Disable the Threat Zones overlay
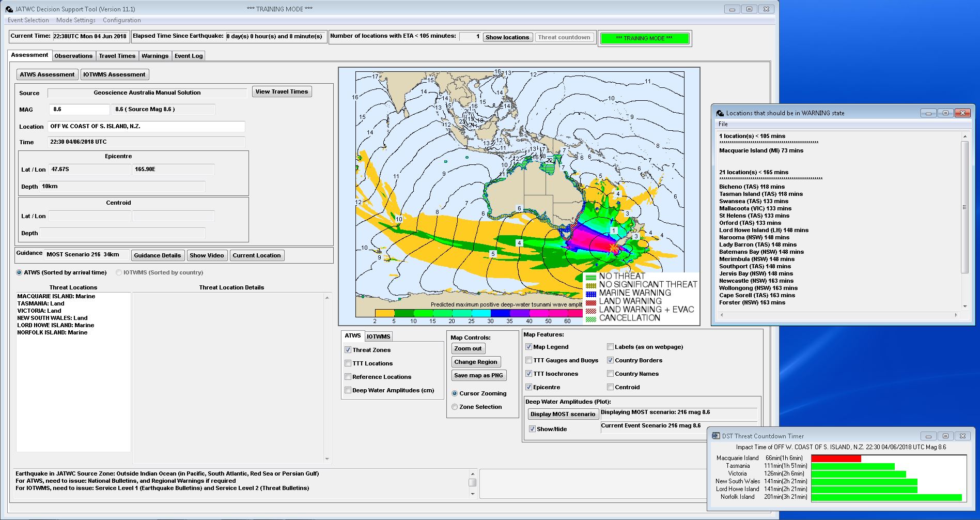 (348, 349)
